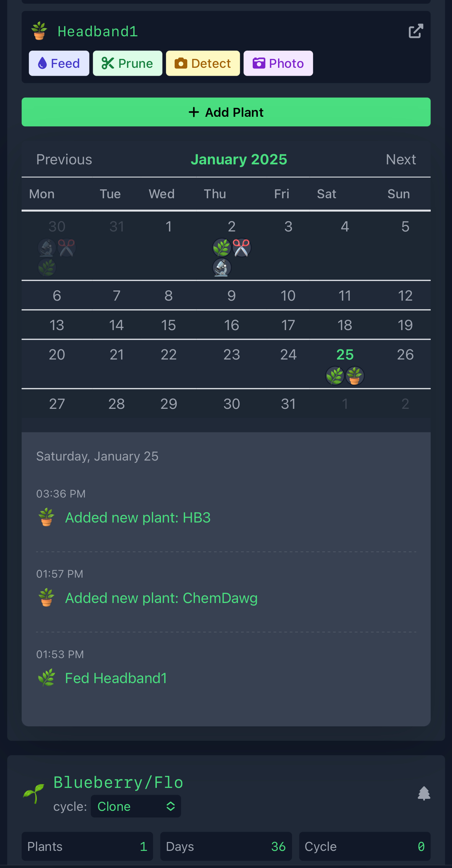Click the Blueberry/Flo sprout icon

(34, 793)
